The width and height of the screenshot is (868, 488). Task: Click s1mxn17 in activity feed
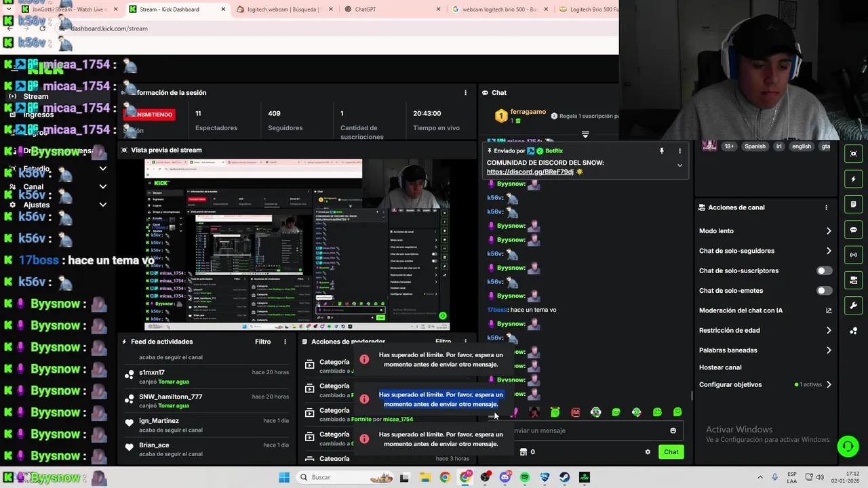152,372
